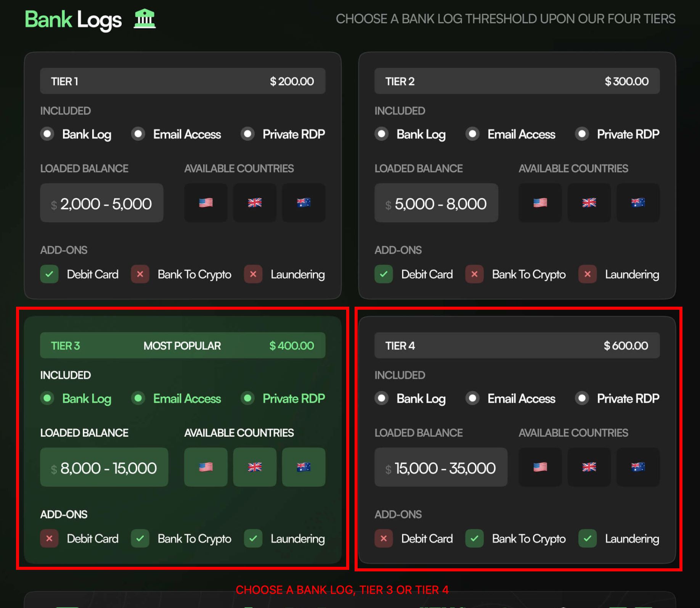Toggle the Private RDP radio in Tier 1
700x608 pixels.
pos(247,134)
